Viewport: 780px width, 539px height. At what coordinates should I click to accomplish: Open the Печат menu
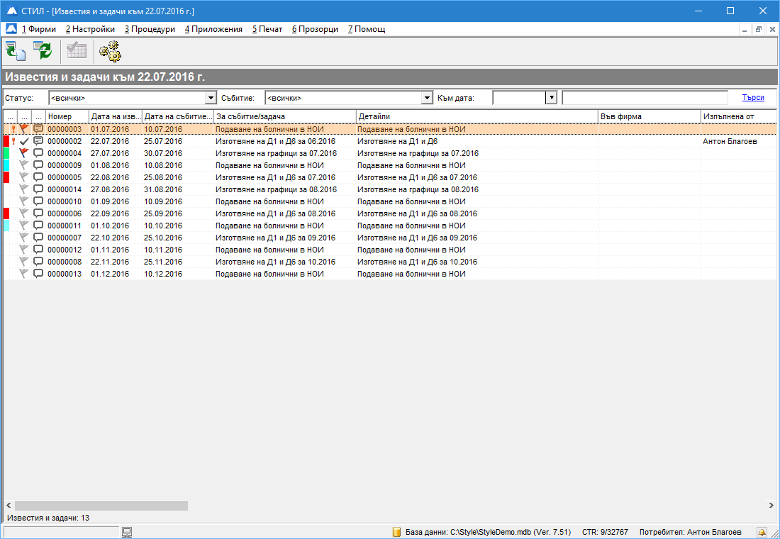tap(268, 29)
